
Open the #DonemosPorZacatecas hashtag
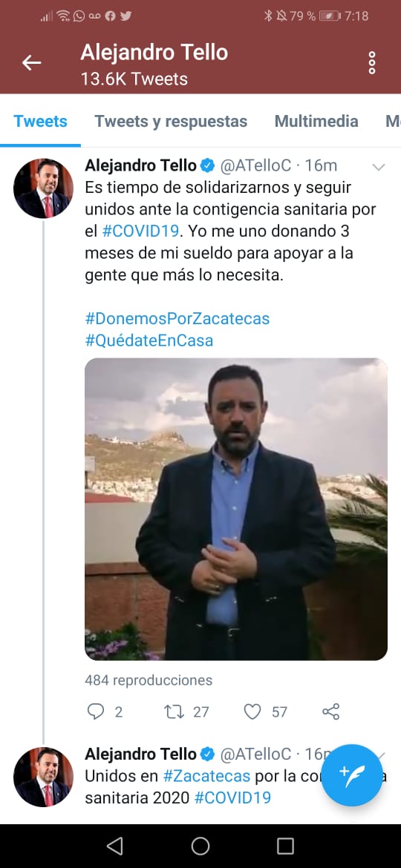tap(177, 319)
